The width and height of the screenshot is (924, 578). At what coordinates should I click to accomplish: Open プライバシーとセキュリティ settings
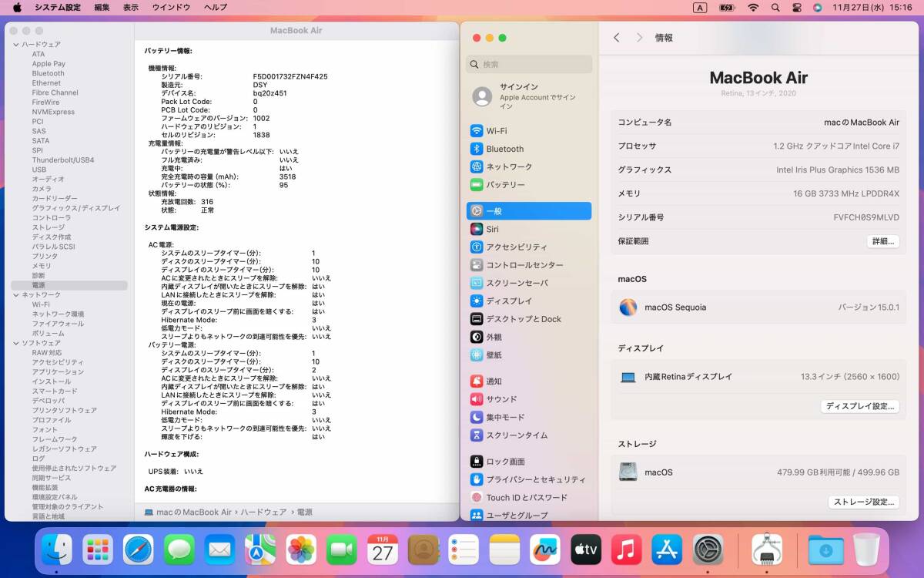click(529, 479)
